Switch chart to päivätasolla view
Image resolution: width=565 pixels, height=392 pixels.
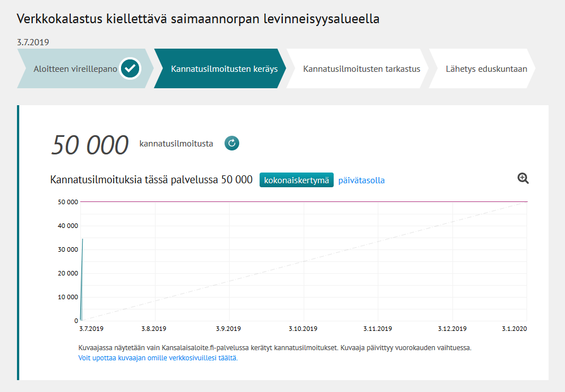361,179
